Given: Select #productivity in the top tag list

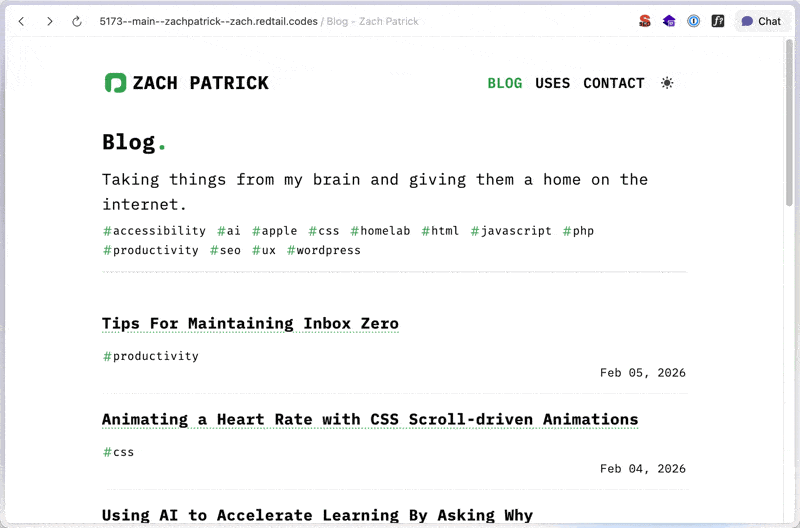Looking at the screenshot, I should coord(151,250).
